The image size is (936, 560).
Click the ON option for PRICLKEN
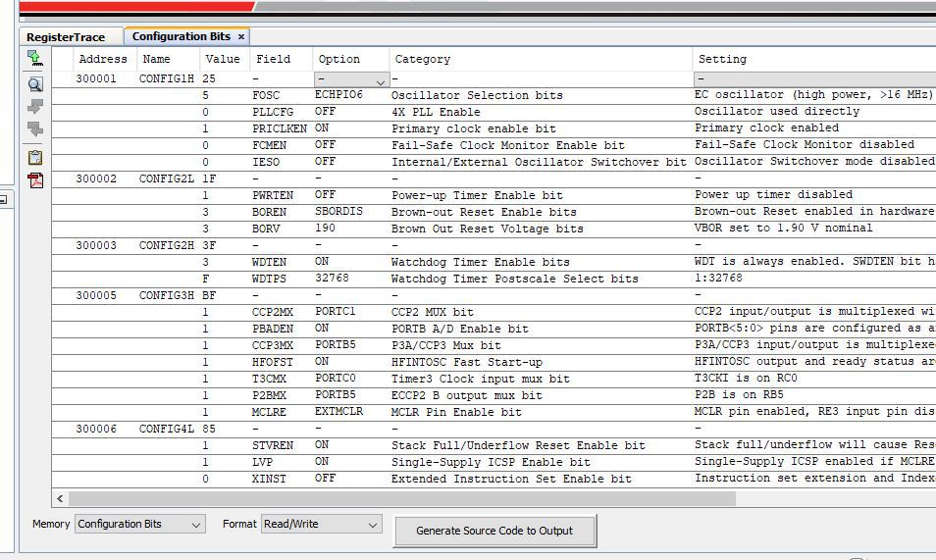coord(322,127)
